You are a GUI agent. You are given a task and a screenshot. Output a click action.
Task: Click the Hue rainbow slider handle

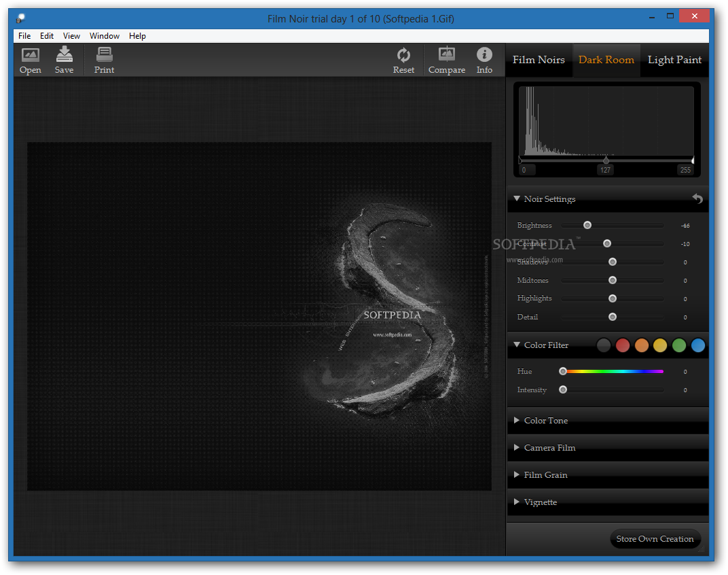click(563, 371)
